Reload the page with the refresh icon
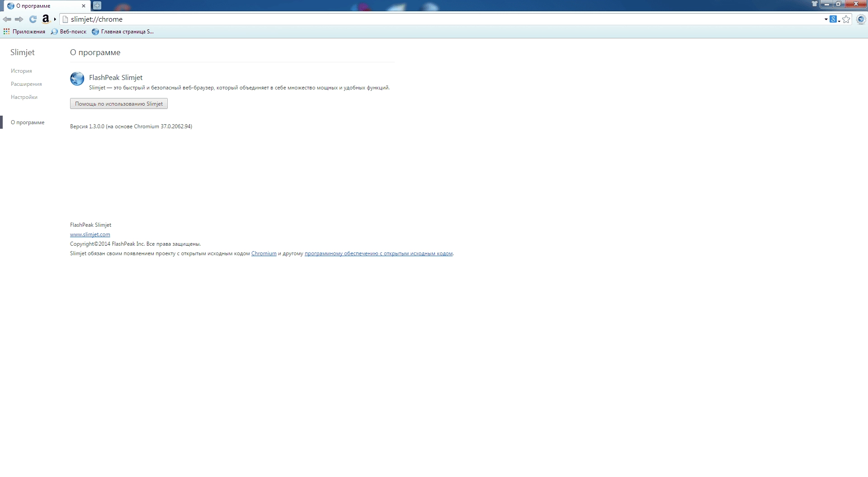 tap(33, 19)
